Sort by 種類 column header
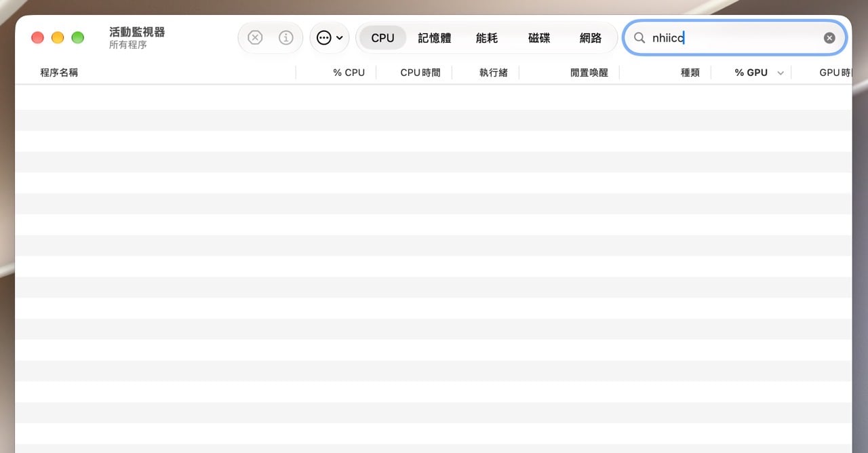The height and width of the screenshot is (453, 868). pos(690,73)
